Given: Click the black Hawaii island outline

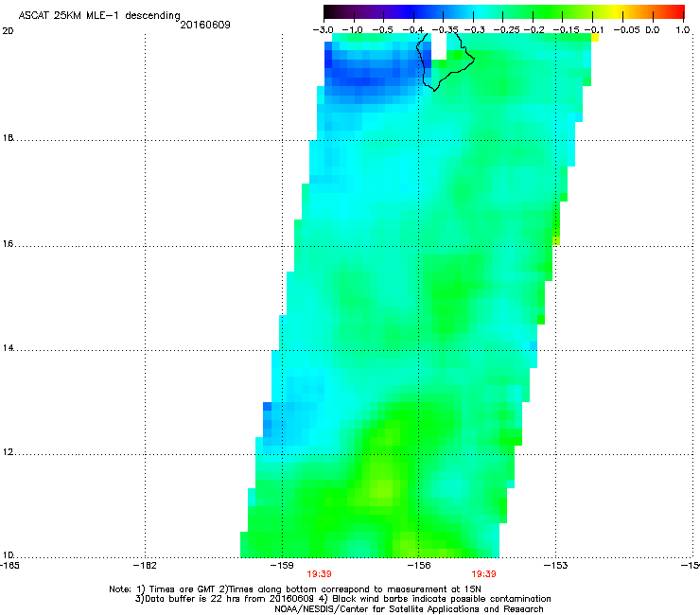Looking at the screenshot, I should pos(445,62).
